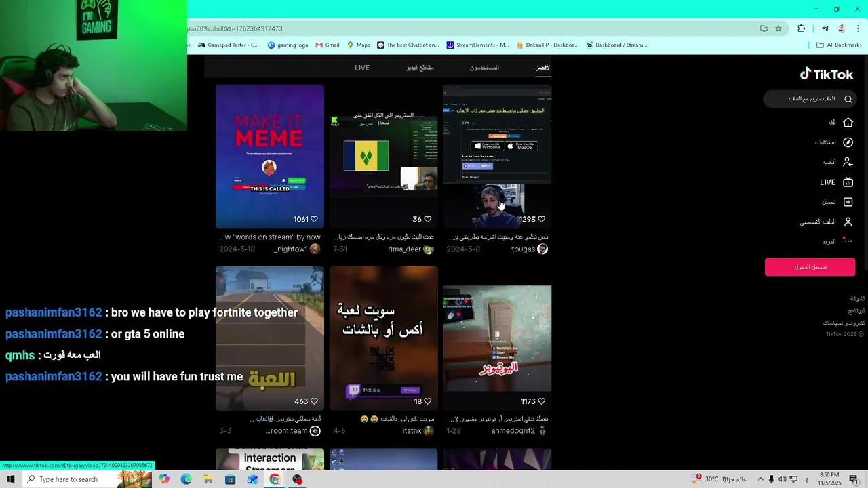The image size is (868, 488).
Task: Open the StreamElements bookmark
Action: coord(477,45)
